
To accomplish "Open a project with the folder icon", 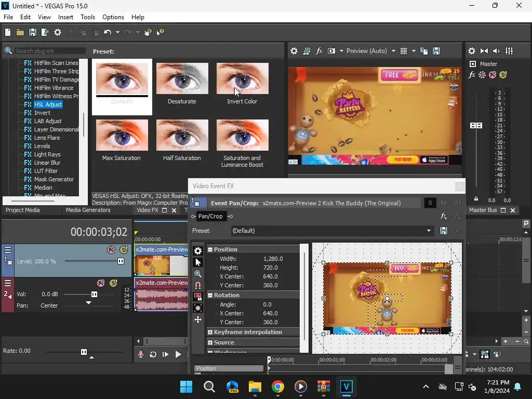I will click(20, 32).
